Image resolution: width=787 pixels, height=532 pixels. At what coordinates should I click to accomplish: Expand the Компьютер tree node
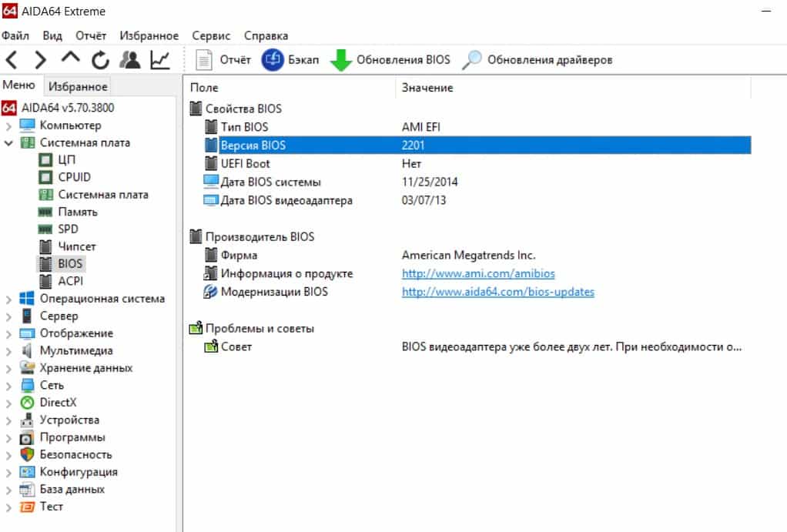[x=8, y=125]
